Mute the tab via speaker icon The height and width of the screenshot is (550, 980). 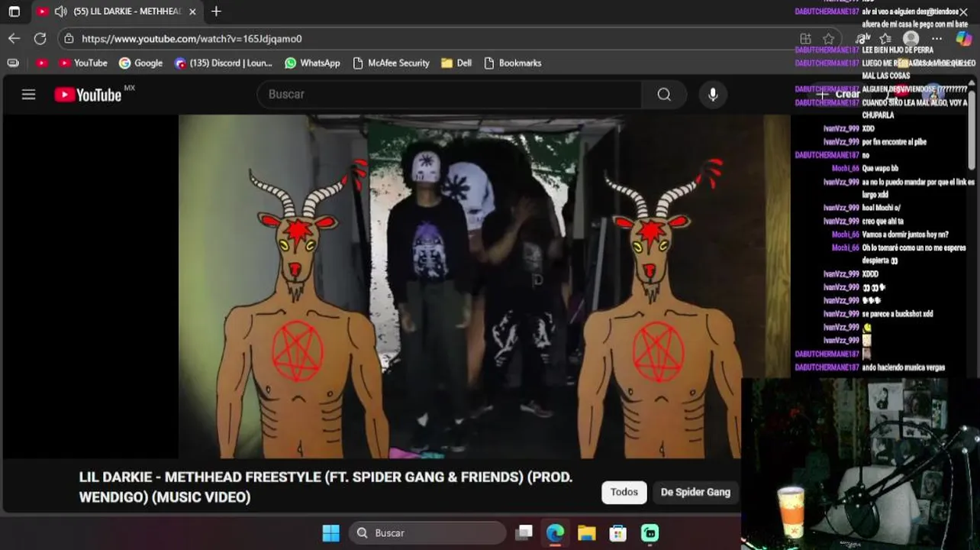tap(60, 11)
